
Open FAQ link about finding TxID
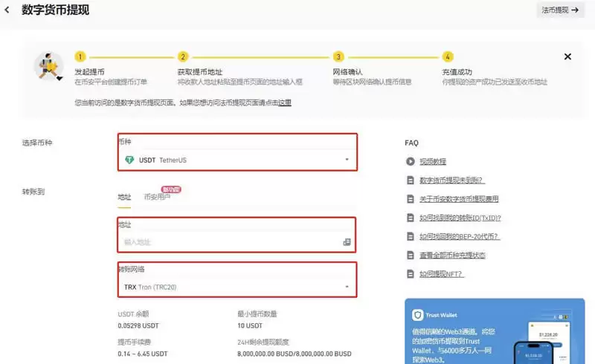[x=460, y=218]
